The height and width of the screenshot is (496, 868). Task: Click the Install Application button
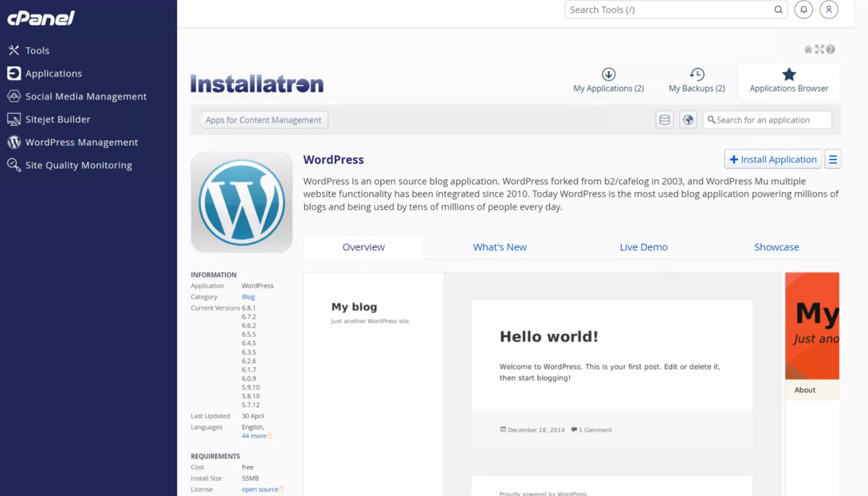tap(772, 159)
